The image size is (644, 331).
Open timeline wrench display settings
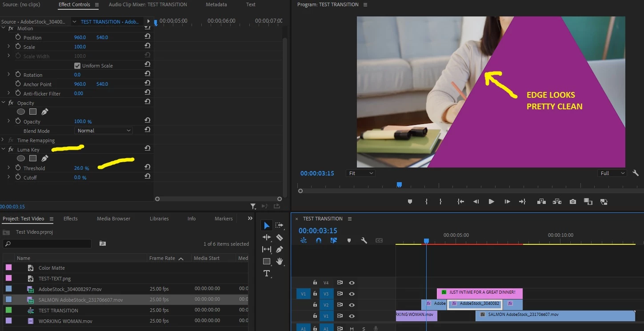[x=364, y=240]
